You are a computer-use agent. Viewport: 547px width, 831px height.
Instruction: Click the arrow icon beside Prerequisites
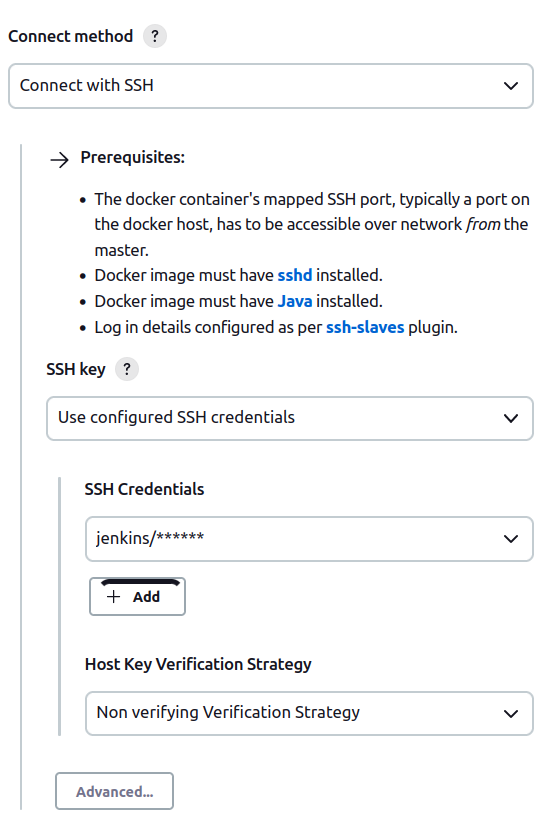pyautogui.click(x=59, y=160)
